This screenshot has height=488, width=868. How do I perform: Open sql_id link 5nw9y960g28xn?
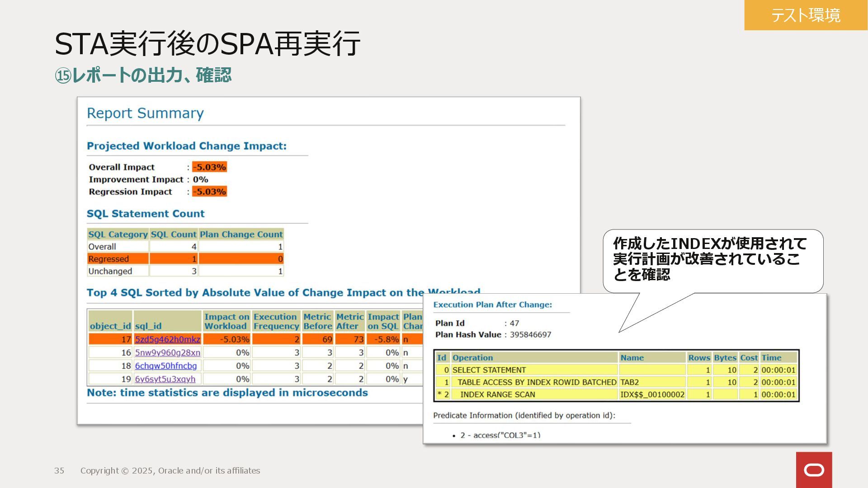pos(167,352)
